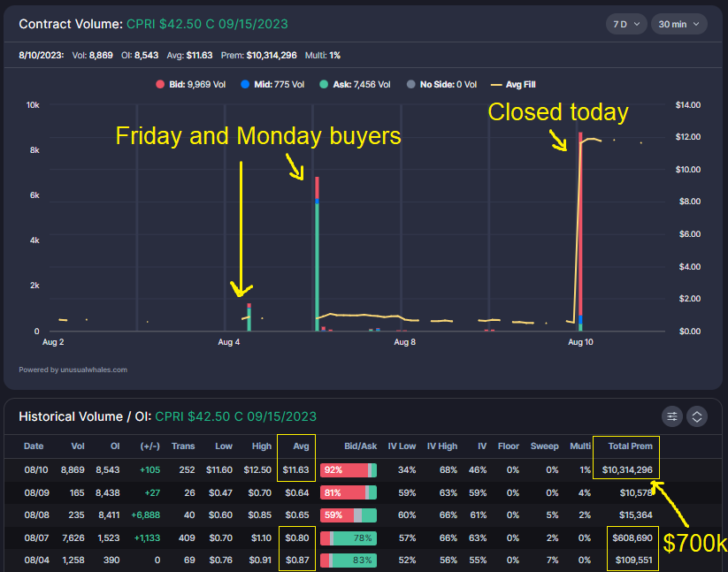
Task: Select the 08/07 date row cell
Action: [x=36, y=538]
